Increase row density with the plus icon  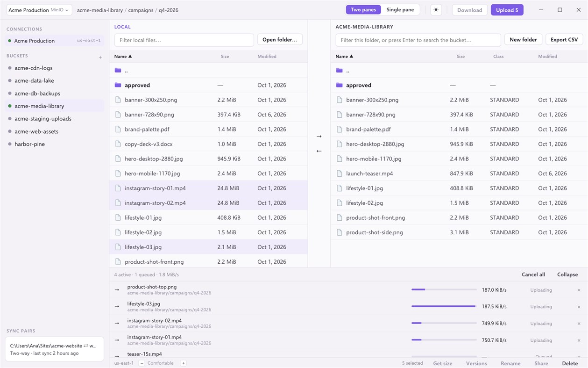point(184,363)
